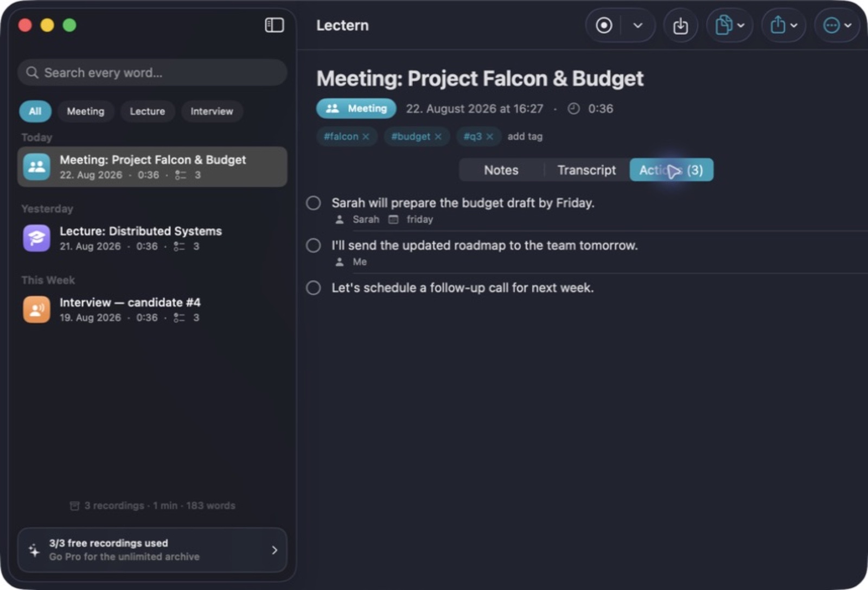
Task: Switch to the Notes tab
Action: 501,170
